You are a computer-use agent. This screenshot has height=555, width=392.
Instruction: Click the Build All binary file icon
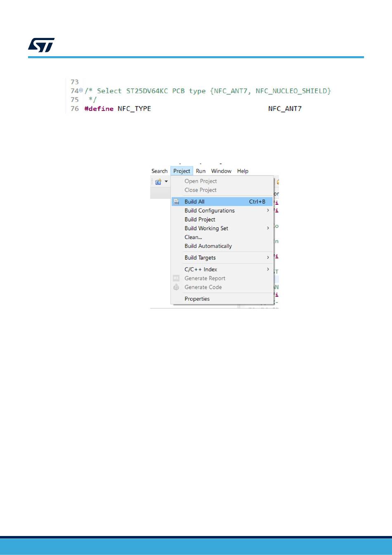177,202
